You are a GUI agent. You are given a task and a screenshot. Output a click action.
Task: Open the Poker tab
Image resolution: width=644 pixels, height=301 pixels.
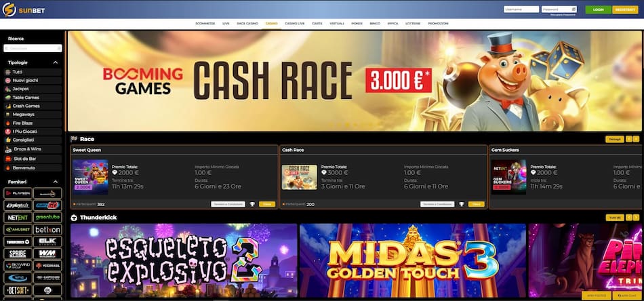(x=357, y=24)
